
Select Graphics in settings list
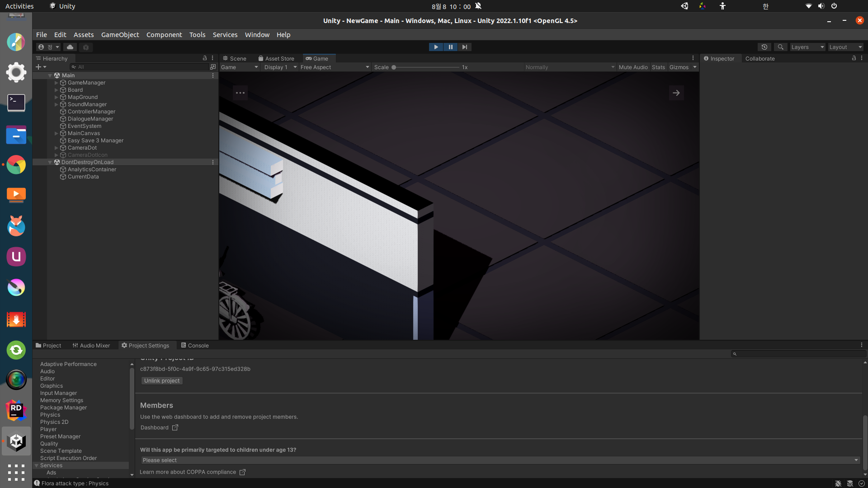click(52, 386)
